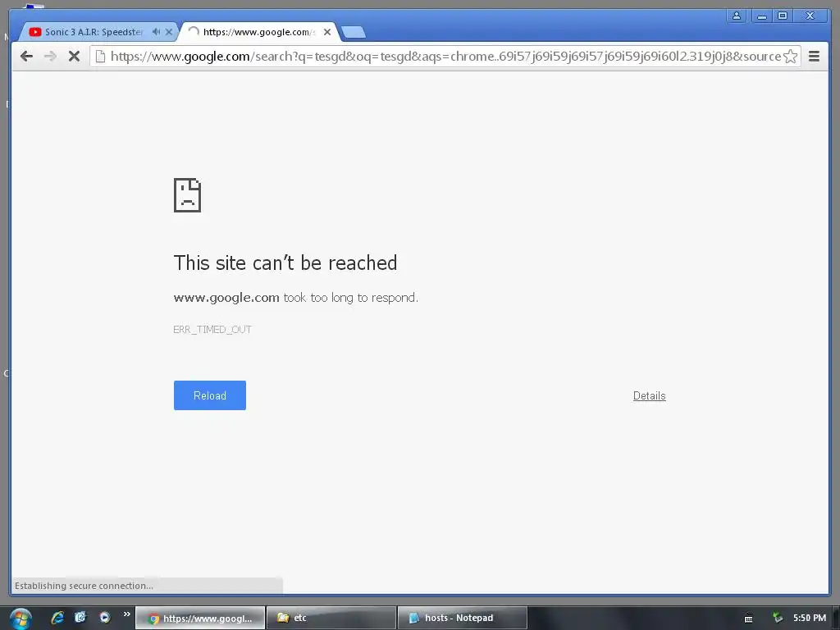The height and width of the screenshot is (630, 840).
Task: Open Windows Media Player quick launch icon
Action: tap(104, 618)
